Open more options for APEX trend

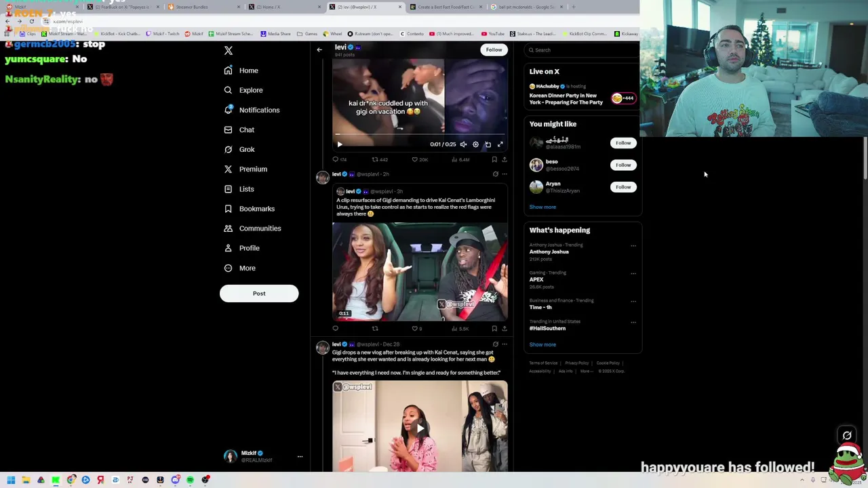633,273
